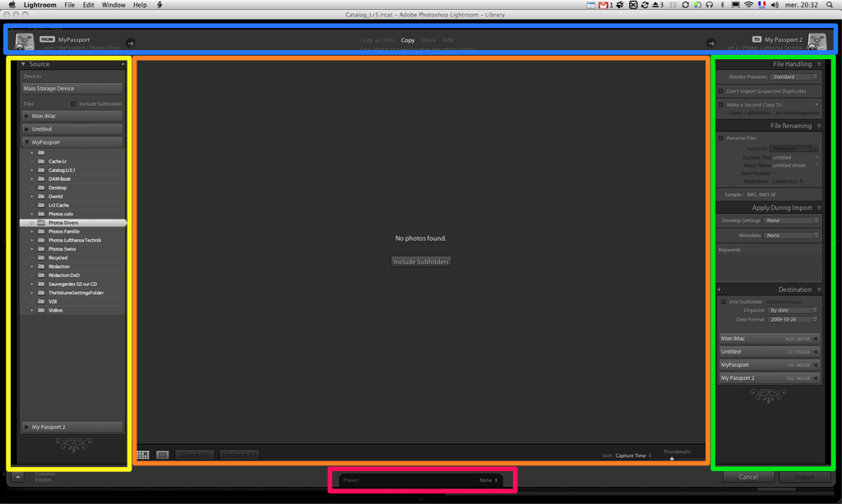Image resolution: width=842 pixels, height=504 pixels.
Task: Collapse the File Handling panel
Action: click(x=819, y=64)
